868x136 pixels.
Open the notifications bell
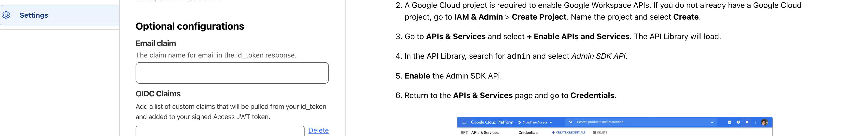click(x=747, y=122)
